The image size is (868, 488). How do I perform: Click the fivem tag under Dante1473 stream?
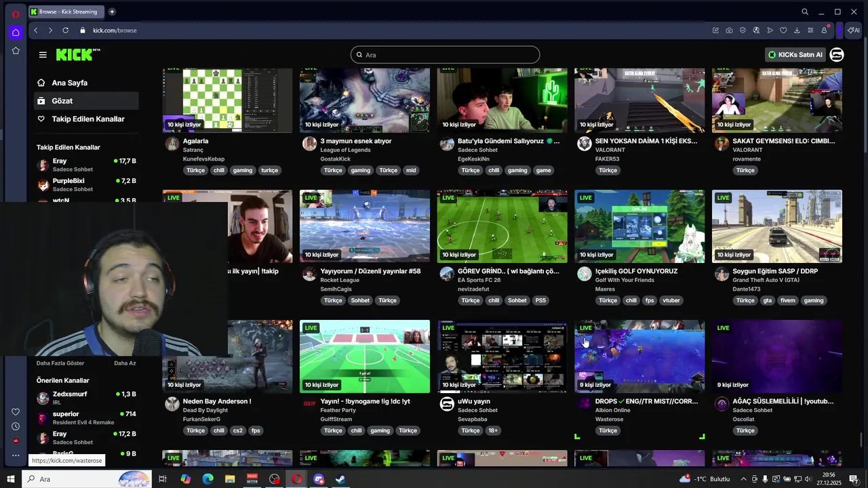pyautogui.click(x=787, y=300)
